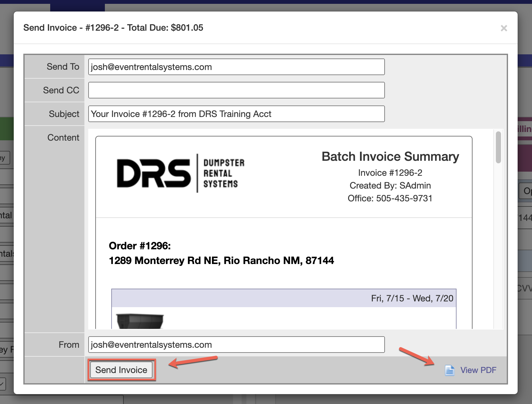Image resolution: width=532 pixels, height=404 pixels.
Task: Click the Batch Invoice Summary heading
Action: [x=390, y=157]
